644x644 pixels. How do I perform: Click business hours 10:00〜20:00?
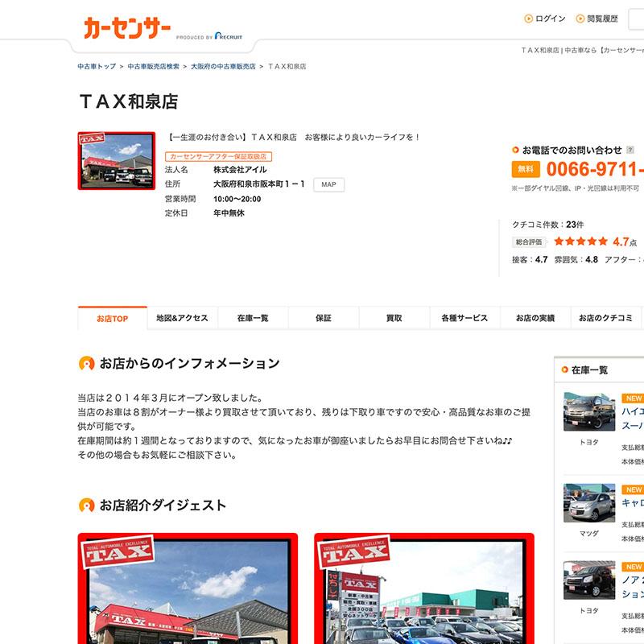coord(237,199)
